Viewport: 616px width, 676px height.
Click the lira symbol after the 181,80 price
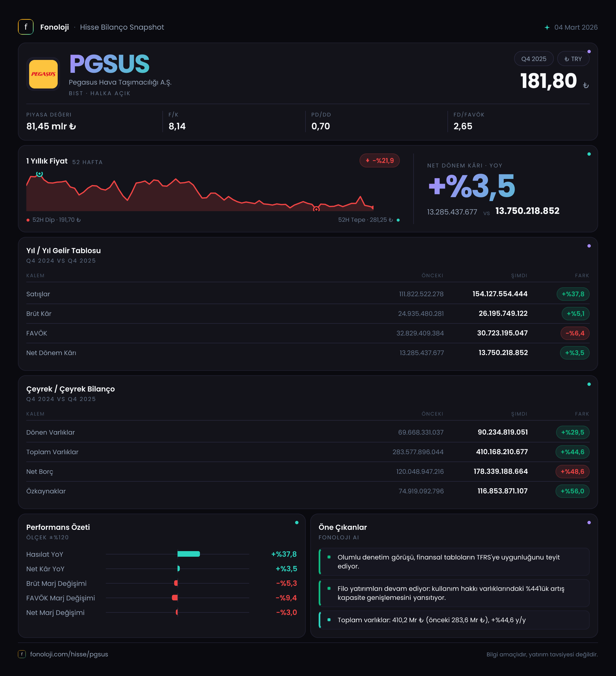[x=585, y=85]
